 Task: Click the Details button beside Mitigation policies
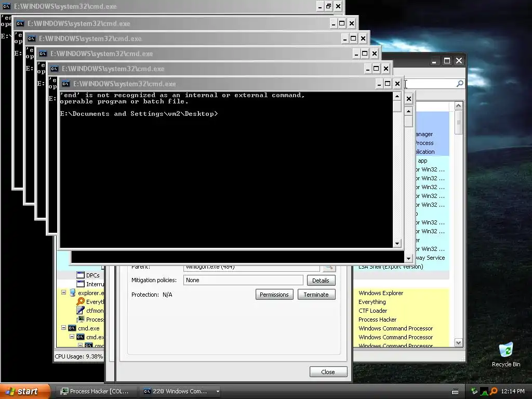pos(321,280)
